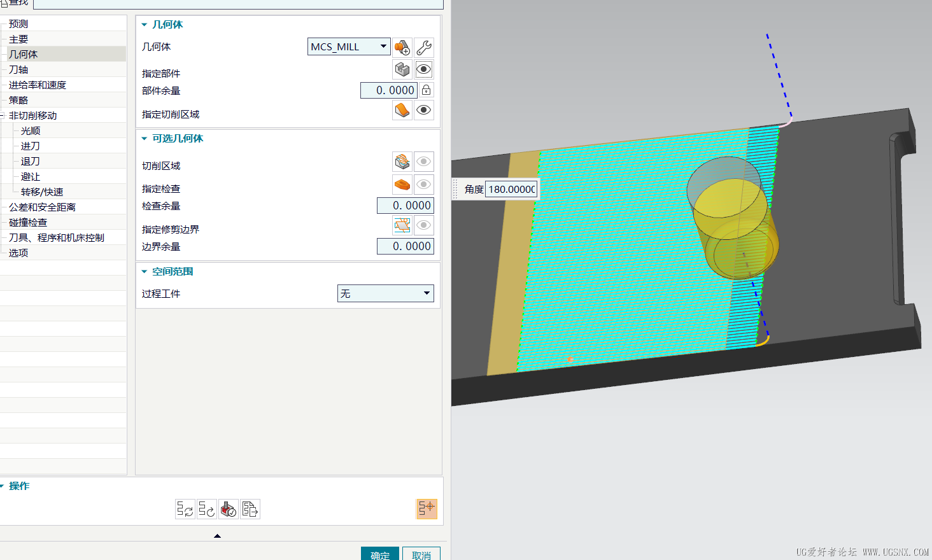Click the Generate tool path icon

pyautogui.click(x=185, y=509)
